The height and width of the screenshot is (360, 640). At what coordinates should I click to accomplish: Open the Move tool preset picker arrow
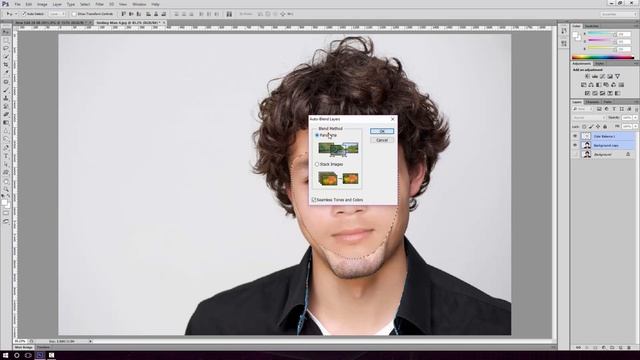pos(16,14)
